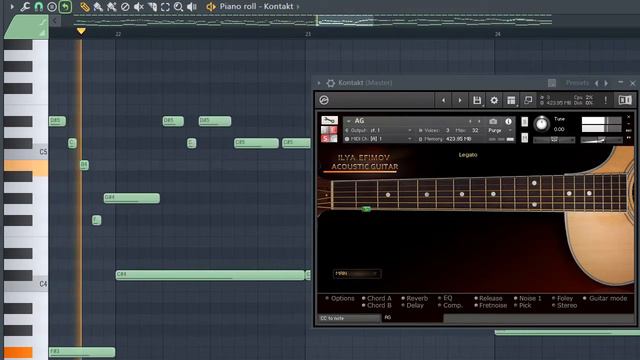
Task: Click Kontakt toolbar previous arrow
Action: click(x=444, y=100)
